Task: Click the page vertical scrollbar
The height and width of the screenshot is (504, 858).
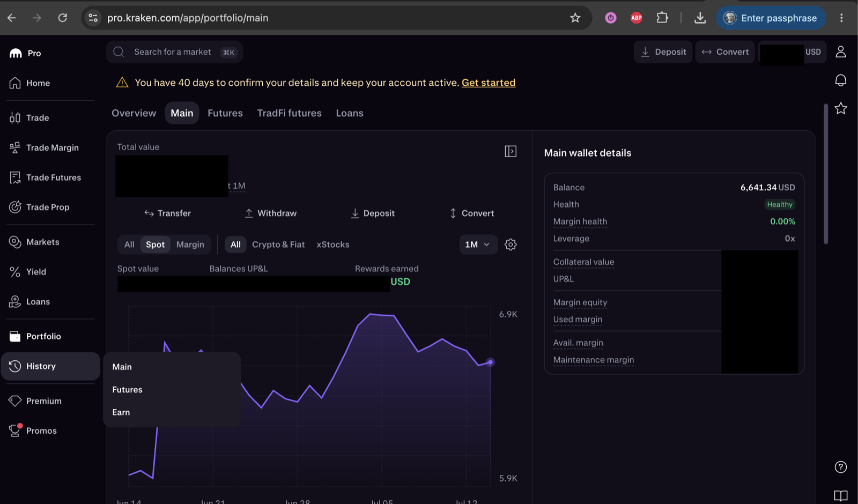Action: (x=826, y=174)
